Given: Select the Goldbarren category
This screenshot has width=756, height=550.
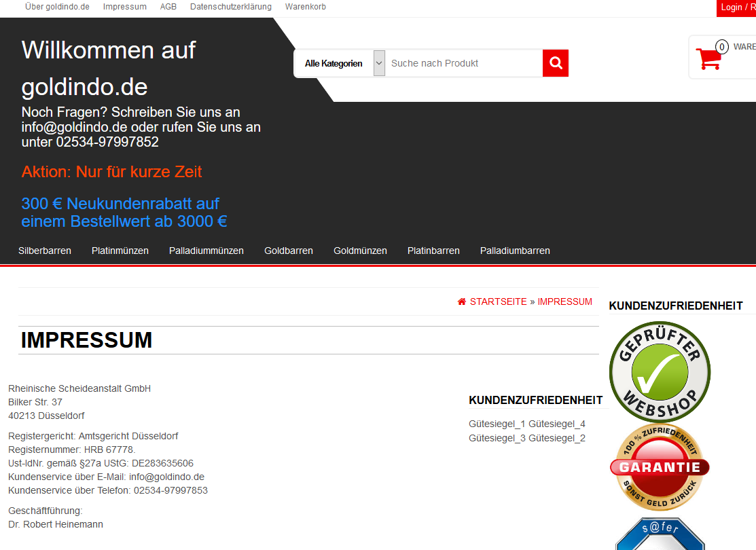Looking at the screenshot, I should [289, 251].
